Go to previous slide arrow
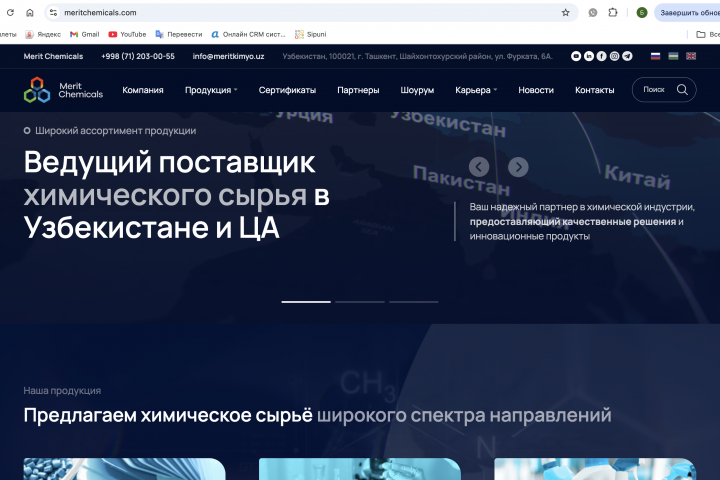The image size is (720, 480). point(479,167)
